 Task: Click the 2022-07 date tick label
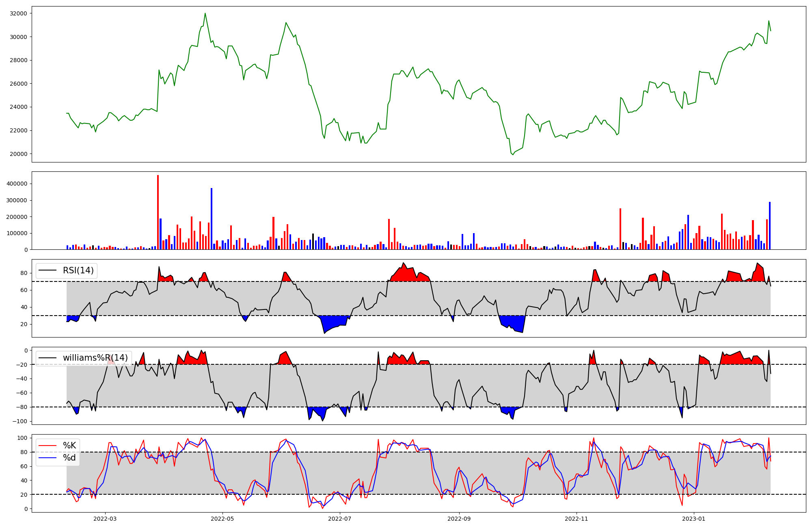click(x=339, y=519)
